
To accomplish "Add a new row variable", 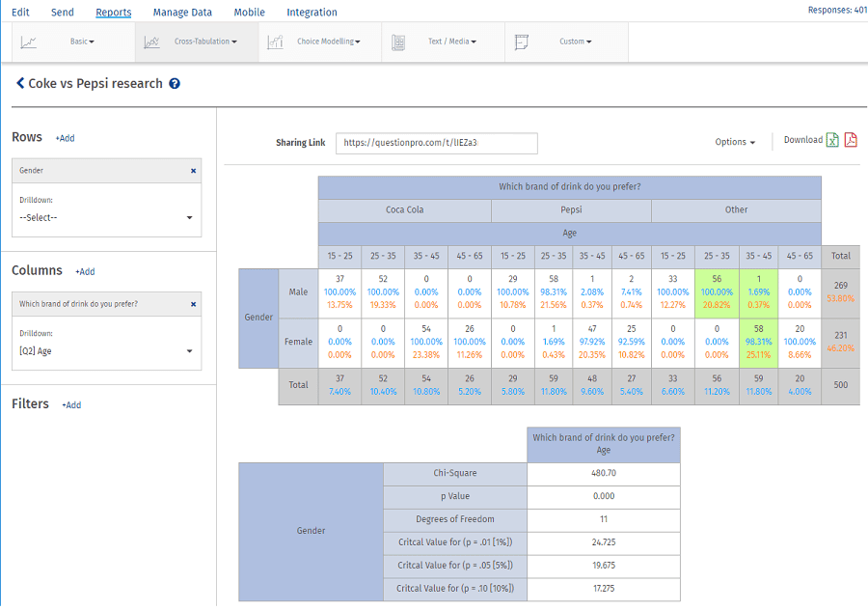I will point(65,139).
